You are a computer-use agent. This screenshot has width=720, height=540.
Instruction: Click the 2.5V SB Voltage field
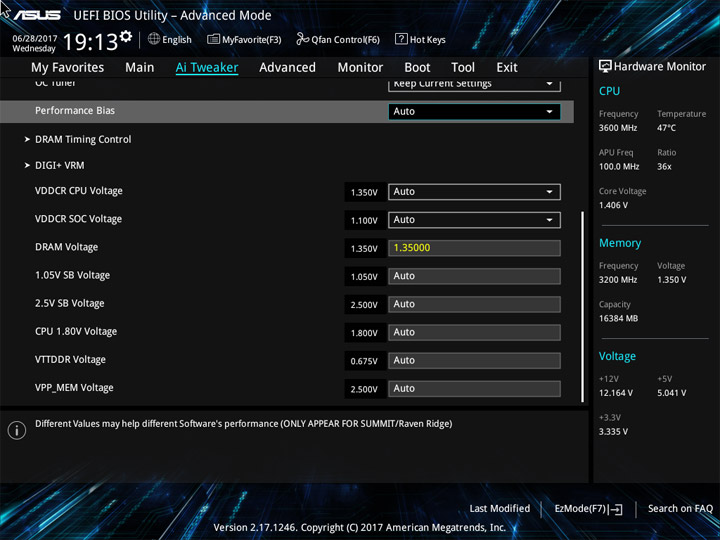click(x=474, y=304)
